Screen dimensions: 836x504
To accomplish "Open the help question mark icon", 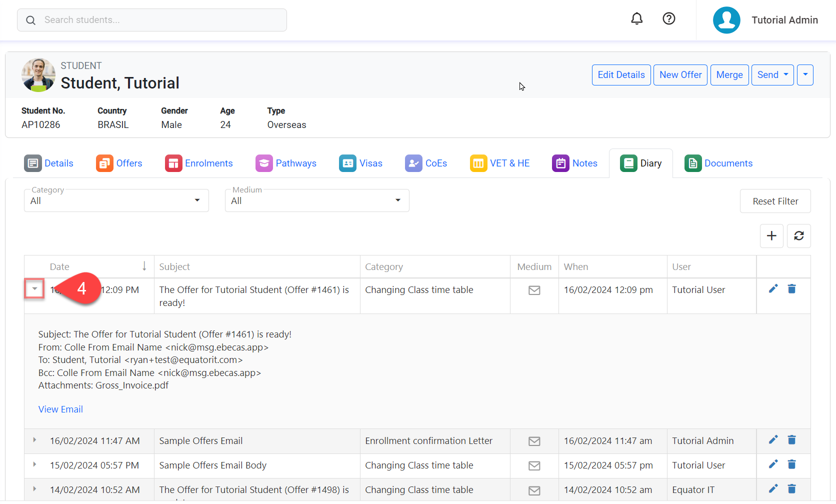I will click(x=668, y=19).
